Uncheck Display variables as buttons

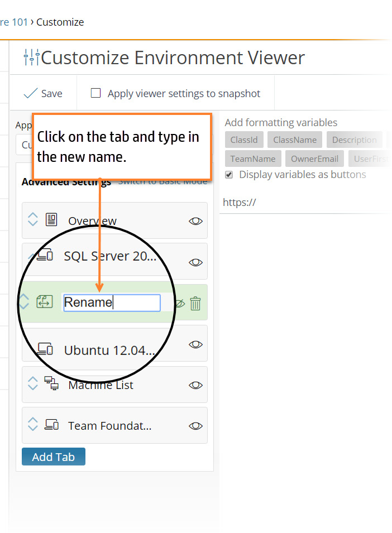[x=228, y=174]
